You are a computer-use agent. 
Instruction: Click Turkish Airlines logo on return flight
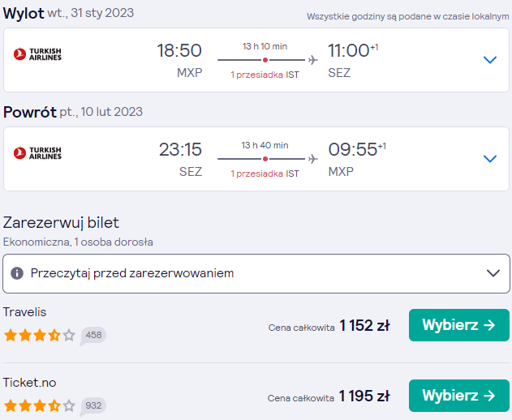(x=37, y=153)
